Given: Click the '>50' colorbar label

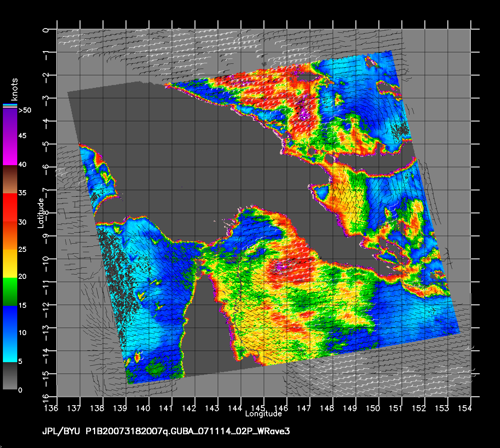Looking at the screenshot, I should (x=25, y=110).
